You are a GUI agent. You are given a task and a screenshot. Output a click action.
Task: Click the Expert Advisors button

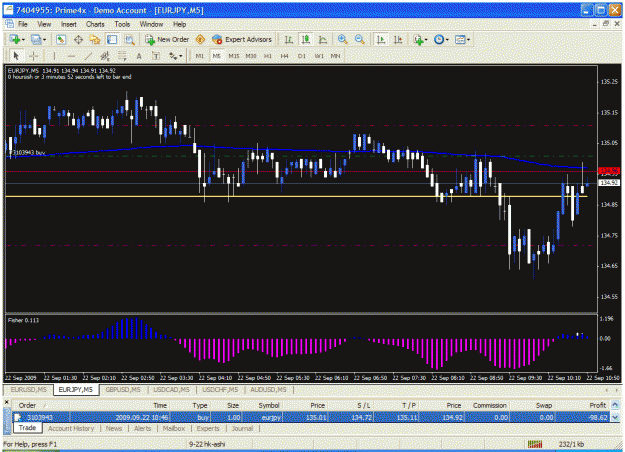tap(242, 39)
